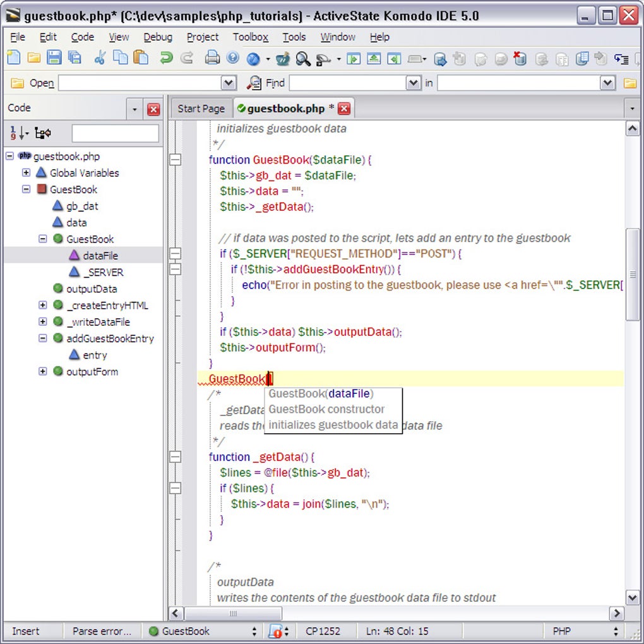The height and width of the screenshot is (644, 644).
Task: Click the horizontal scrollbar thumb
Action: click(x=233, y=613)
